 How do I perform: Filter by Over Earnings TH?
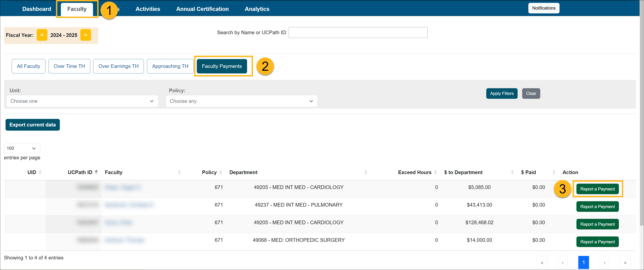pyautogui.click(x=118, y=66)
